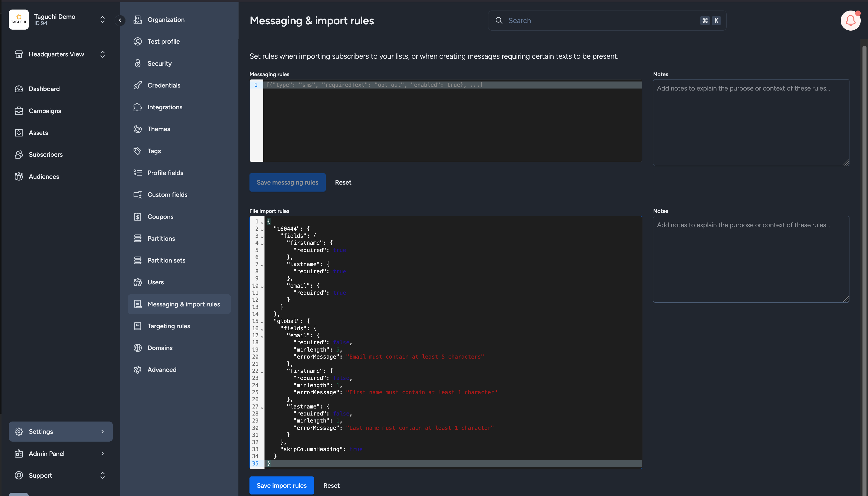
Task: Expand the Settings menu chevron
Action: 103,432
